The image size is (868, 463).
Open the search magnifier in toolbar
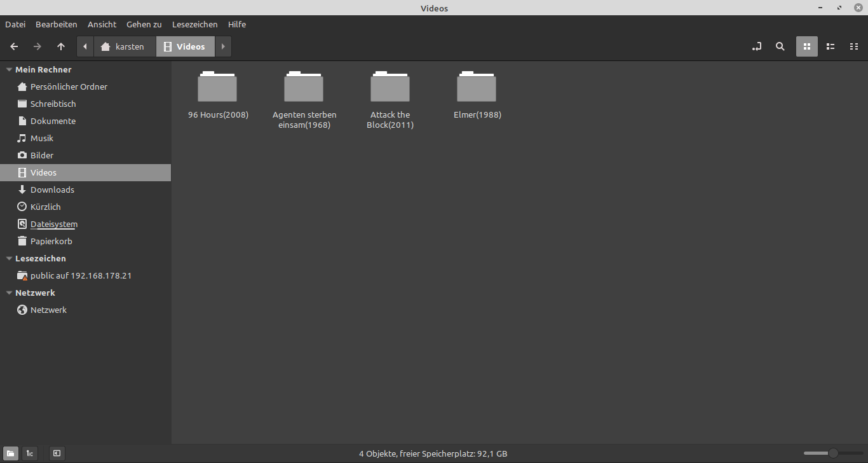point(780,46)
